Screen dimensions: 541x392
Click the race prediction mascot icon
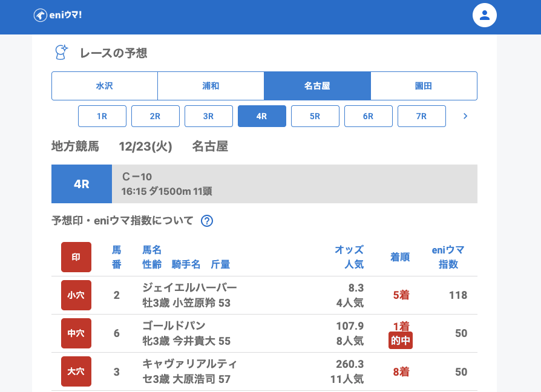(61, 53)
